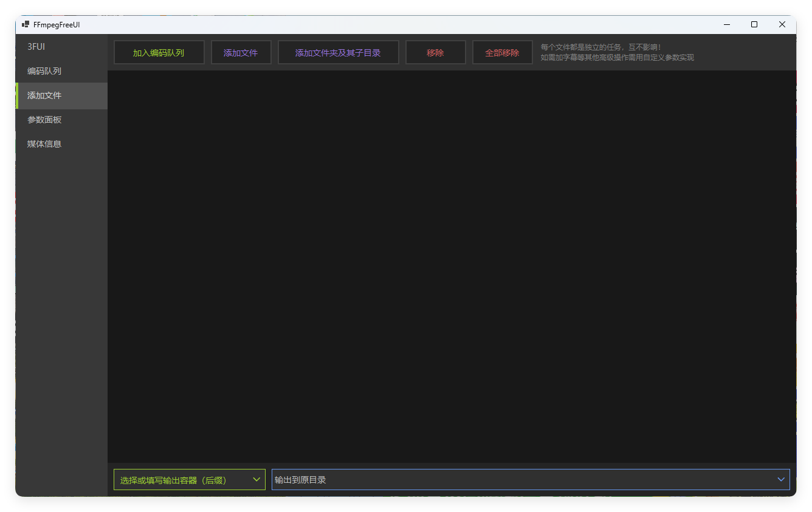Click 添加文件夹及其子目录 to add a folder
This screenshot has width=812, height=512.
[x=338, y=52]
